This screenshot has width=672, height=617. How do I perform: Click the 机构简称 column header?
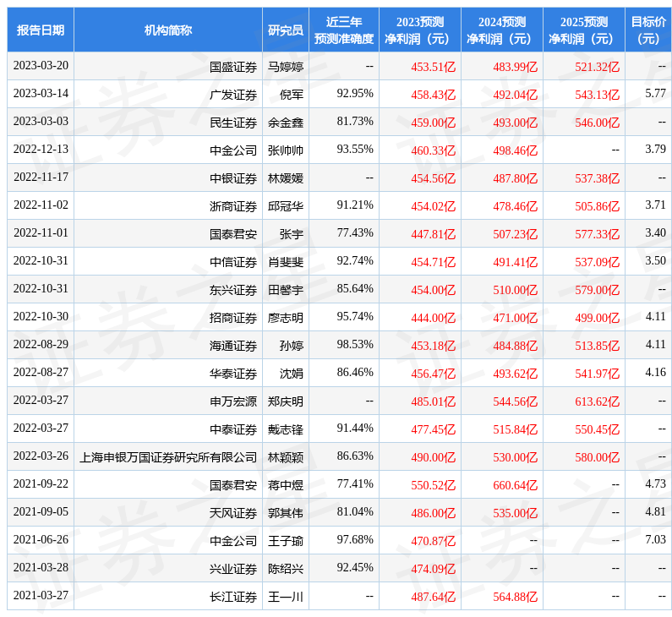coord(168,30)
